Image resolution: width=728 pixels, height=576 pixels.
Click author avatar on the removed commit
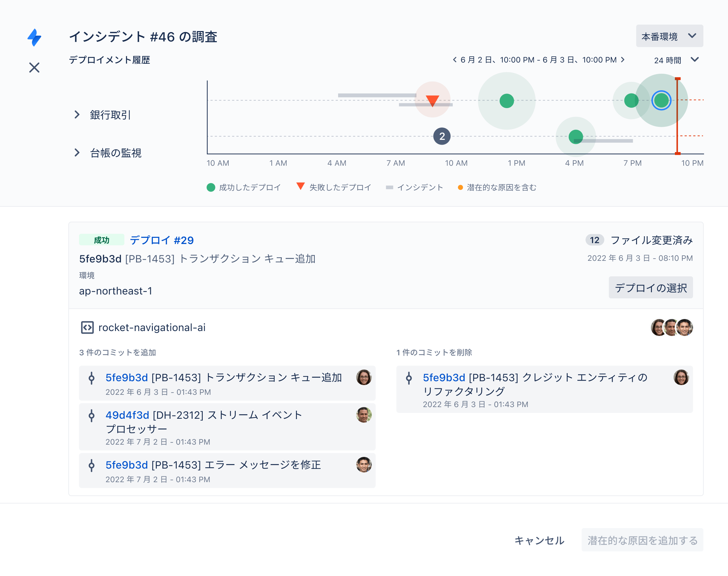point(681,377)
